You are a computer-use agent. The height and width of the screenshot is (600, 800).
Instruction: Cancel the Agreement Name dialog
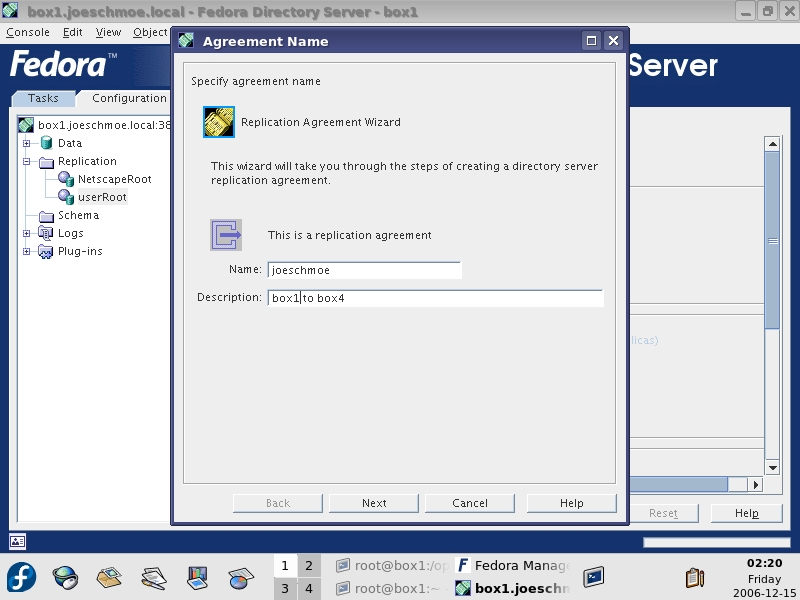click(470, 503)
